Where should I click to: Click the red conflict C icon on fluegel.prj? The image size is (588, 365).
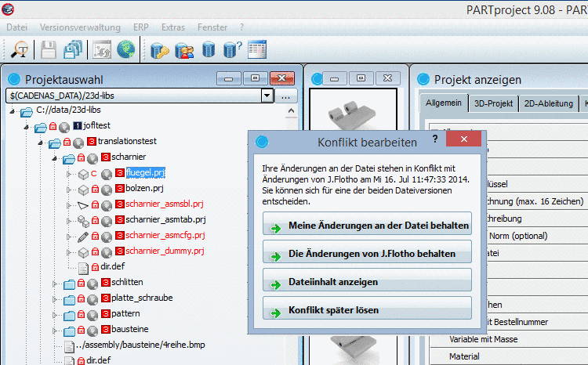coord(94,174)
